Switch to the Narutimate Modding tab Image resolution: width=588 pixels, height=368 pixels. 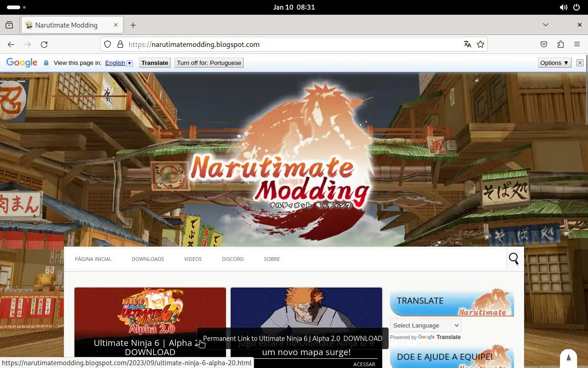(72, 25)
